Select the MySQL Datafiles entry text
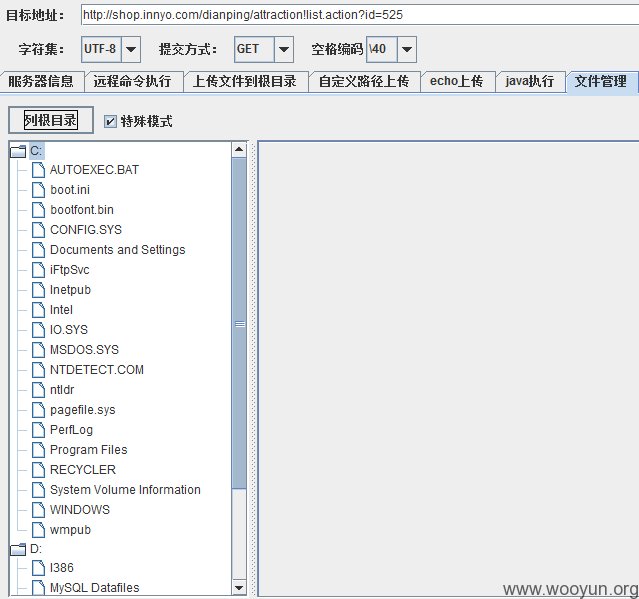This screenshot has width=639, height=599. (95, 588)
